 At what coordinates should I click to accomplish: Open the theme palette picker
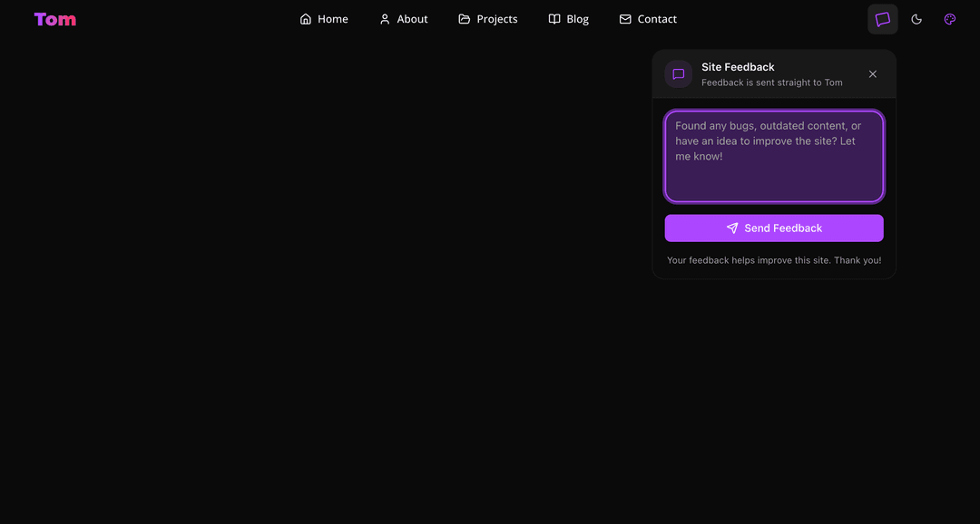[x=949, y=18]
